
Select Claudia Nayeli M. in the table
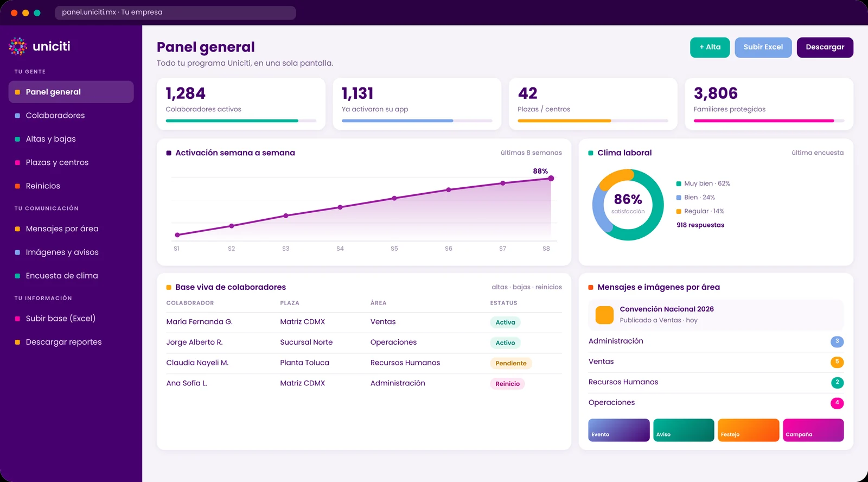(x=197, y=363)
